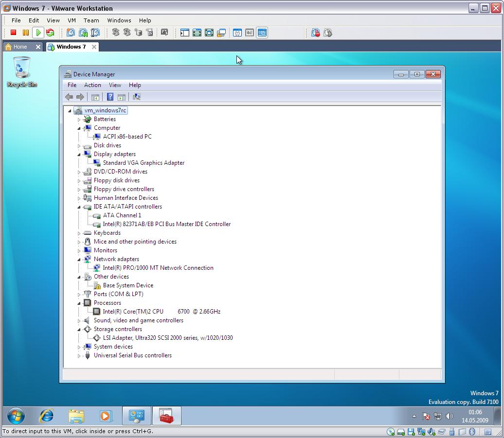This screenshot has width=504, height=438.
Task: Click the red Power Off button in VMware toolbar
Action: (13, 33)
